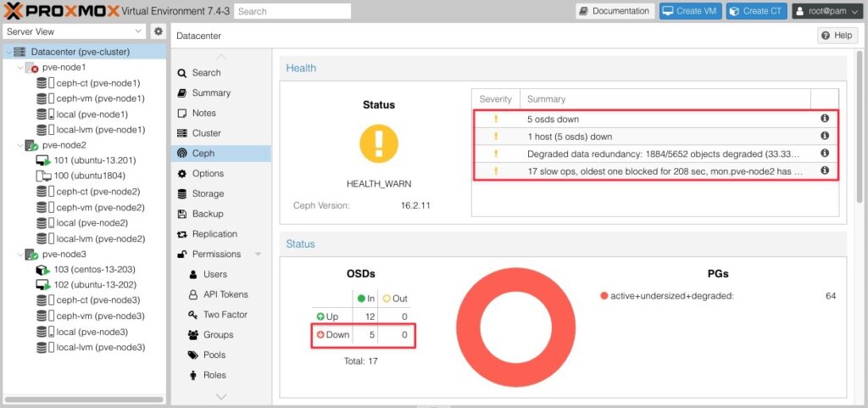868x408 pixels.
Task: Click the down arrow below the Datacenter menu
Action: click(x=221, y=396)
